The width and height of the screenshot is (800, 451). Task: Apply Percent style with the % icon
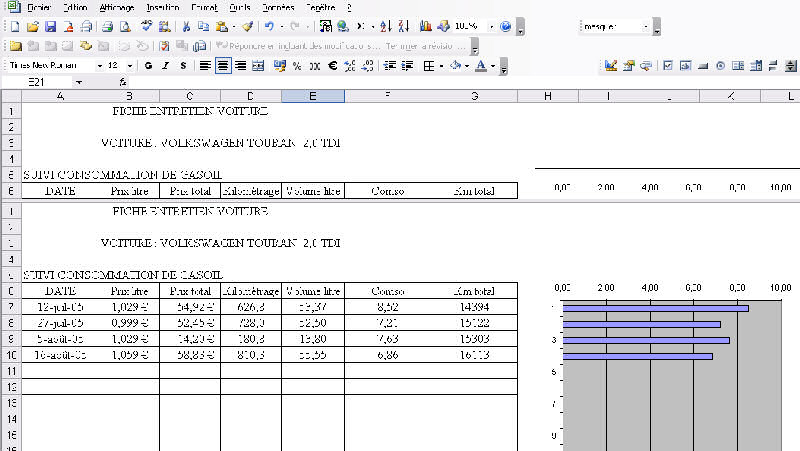(296, 66)
